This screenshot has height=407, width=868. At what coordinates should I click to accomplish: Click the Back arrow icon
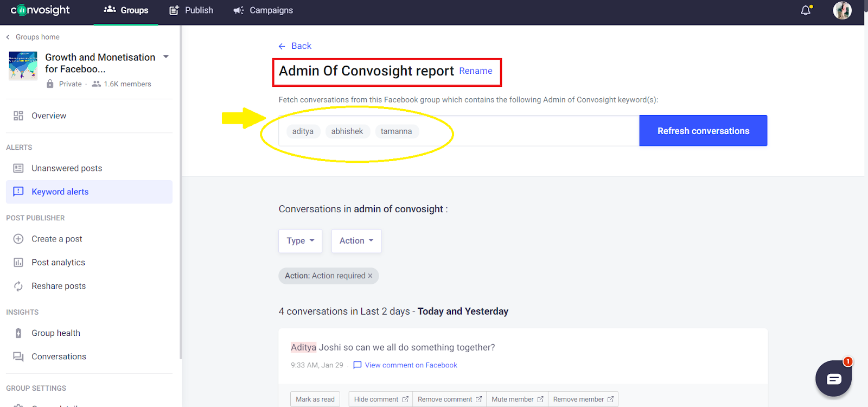click(282, 46)
